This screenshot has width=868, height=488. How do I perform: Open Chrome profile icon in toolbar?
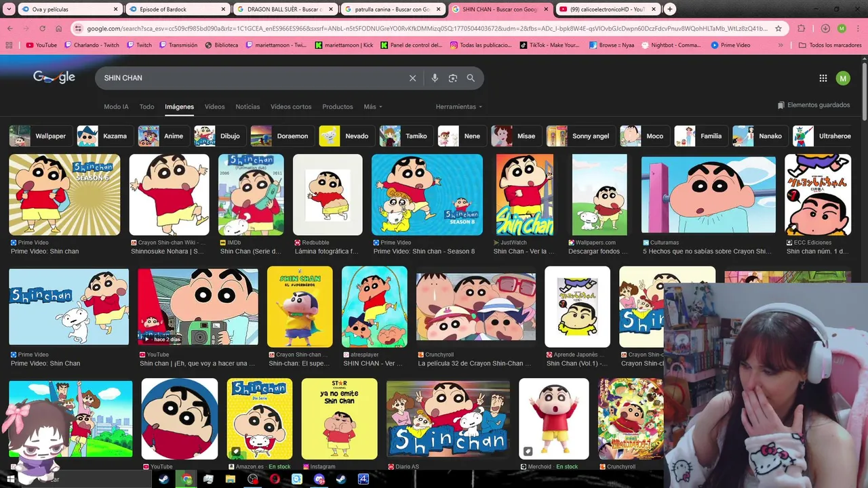(842, 28)
